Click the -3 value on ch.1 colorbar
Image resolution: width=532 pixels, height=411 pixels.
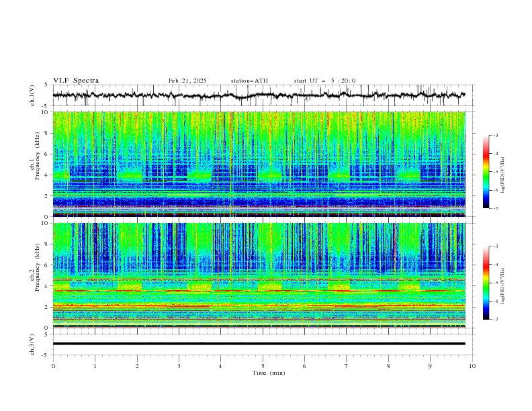tap(495, 135)
